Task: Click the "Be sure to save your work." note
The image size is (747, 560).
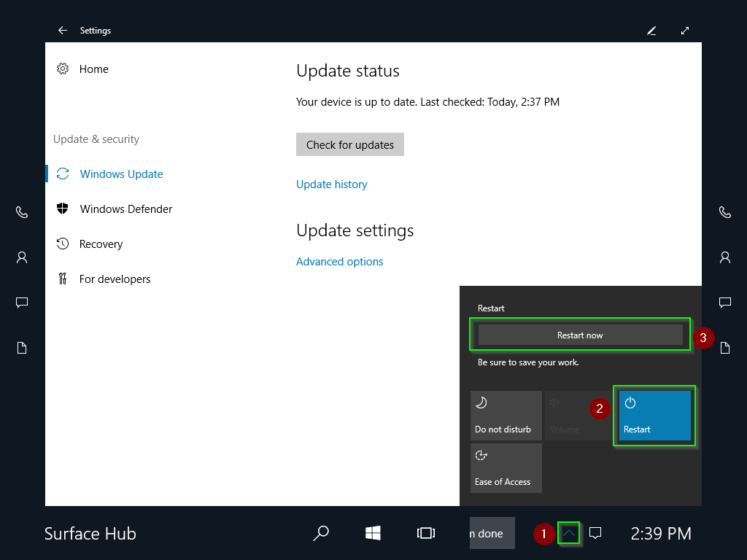Action: [528, 362]
